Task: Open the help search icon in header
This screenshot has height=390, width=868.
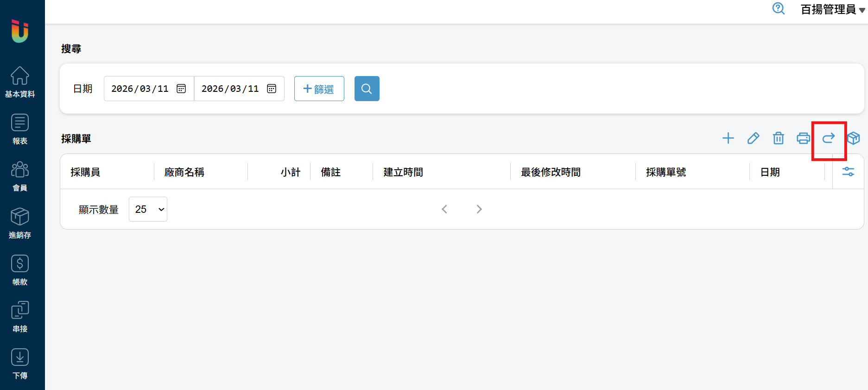Action: [x=778, y=9]
